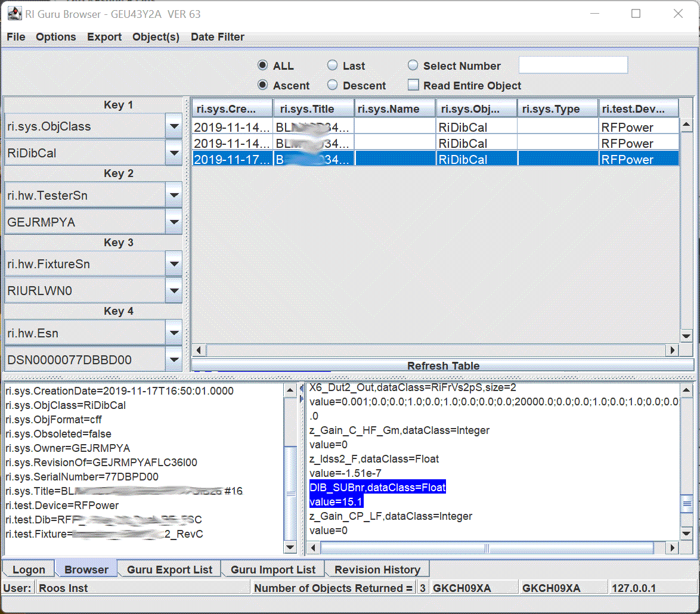Click the ri.sys.Cre... column header

232,109
